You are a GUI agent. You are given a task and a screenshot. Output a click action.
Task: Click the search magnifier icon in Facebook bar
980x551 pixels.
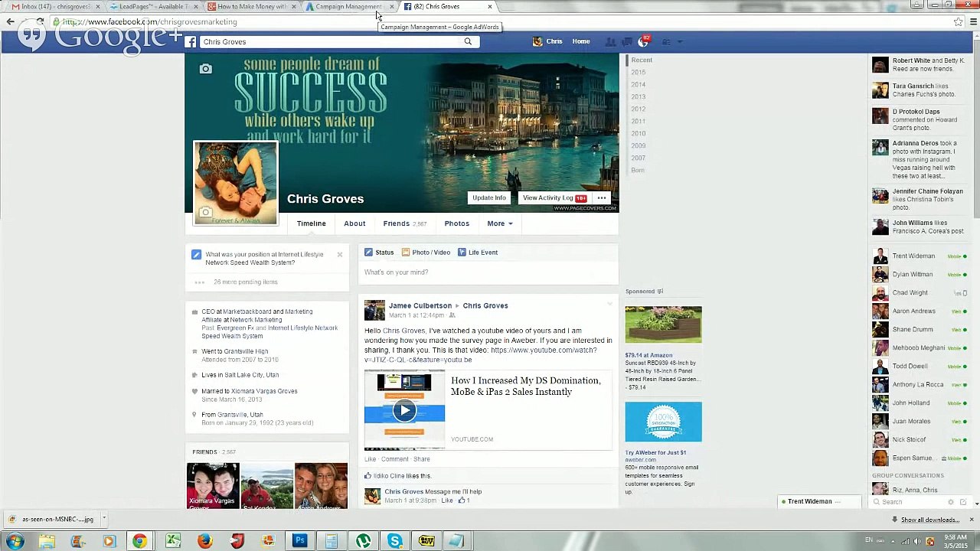[x=468, y=42]
